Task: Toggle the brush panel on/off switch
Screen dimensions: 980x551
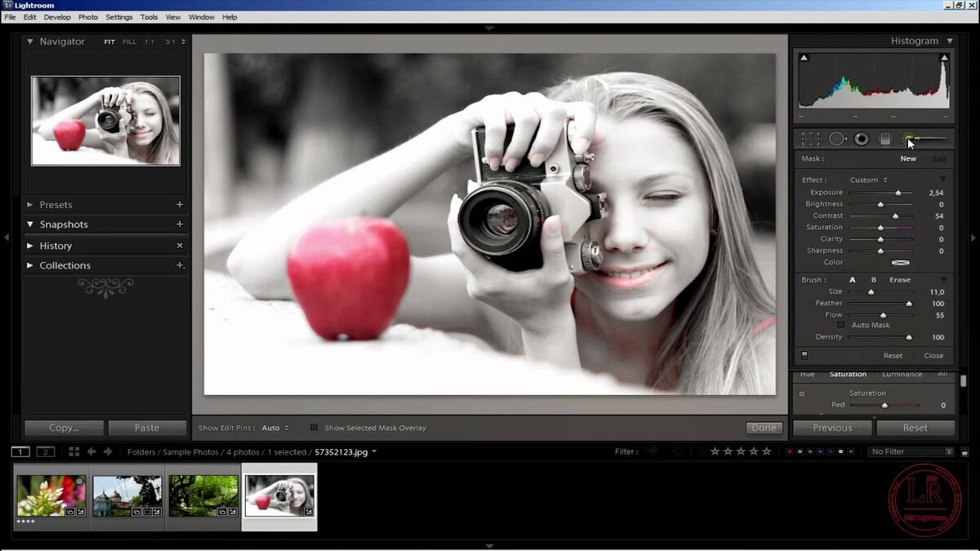Action: pyautogui.click(x=804, y=355)
